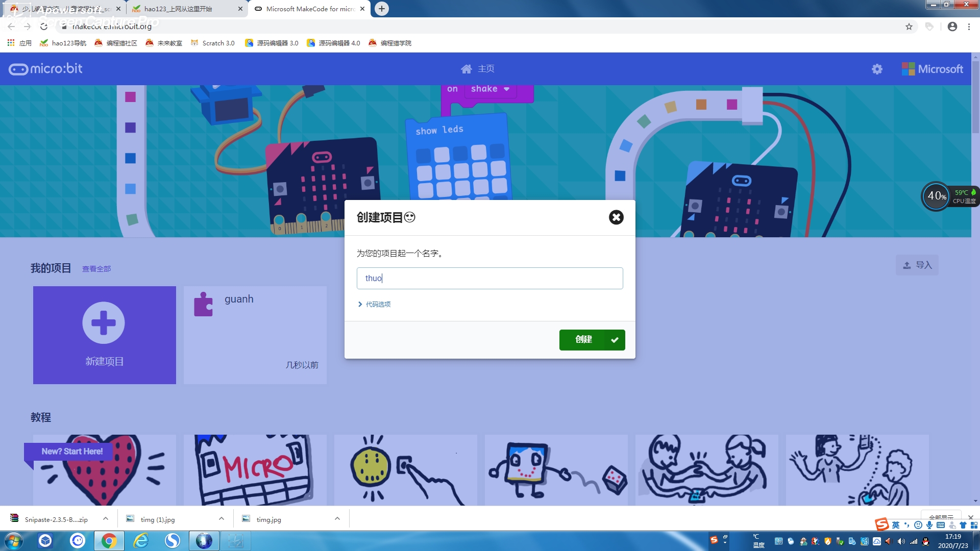
Task: Click the project name input field
Action: tap(490, 279)
